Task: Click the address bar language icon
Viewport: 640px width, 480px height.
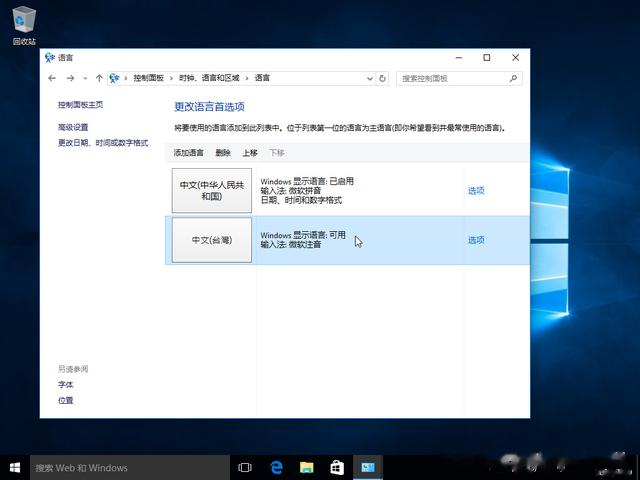Action: [114, 78]
